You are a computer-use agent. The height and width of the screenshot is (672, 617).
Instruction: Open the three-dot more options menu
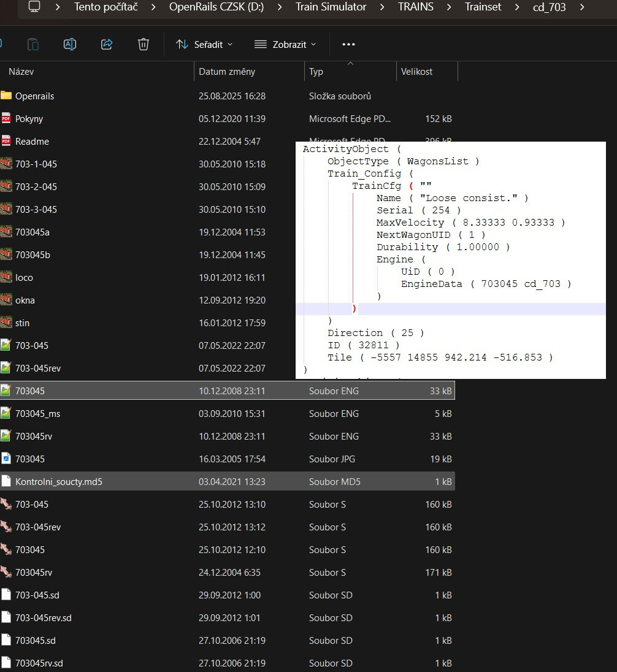pyautogui.click(x=348, y=44)
